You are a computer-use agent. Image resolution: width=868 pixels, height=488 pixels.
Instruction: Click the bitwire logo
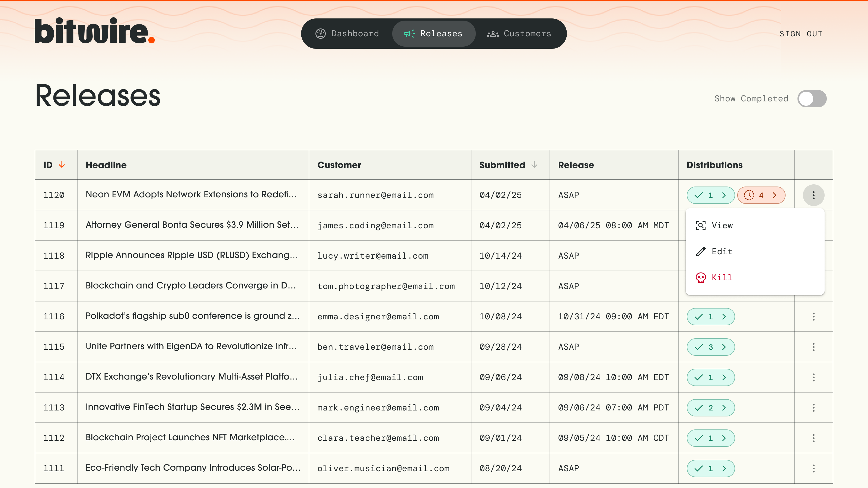[x=95, y=31]
